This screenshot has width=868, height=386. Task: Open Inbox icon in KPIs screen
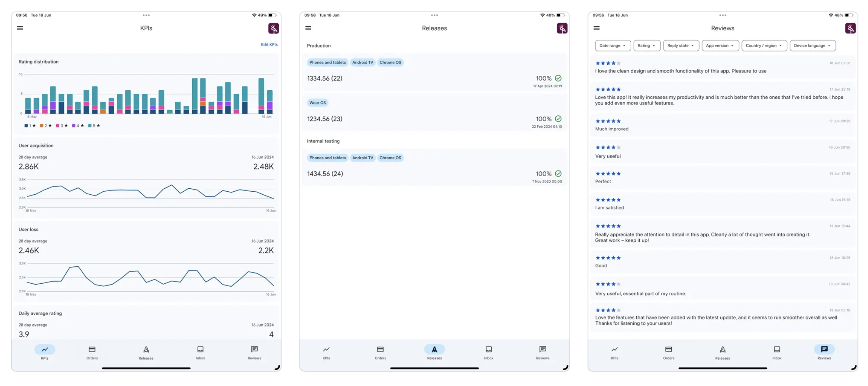[200, 349]
